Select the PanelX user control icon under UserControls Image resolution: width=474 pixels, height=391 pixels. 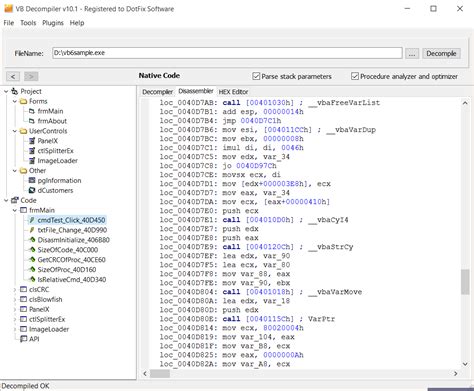[32, 141]
